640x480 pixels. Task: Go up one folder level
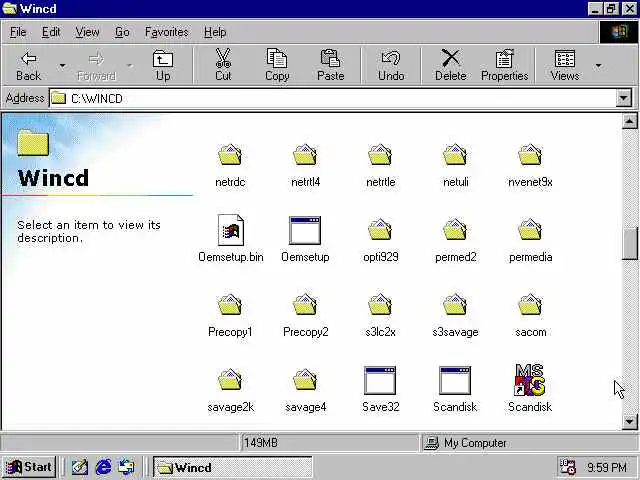163,65
